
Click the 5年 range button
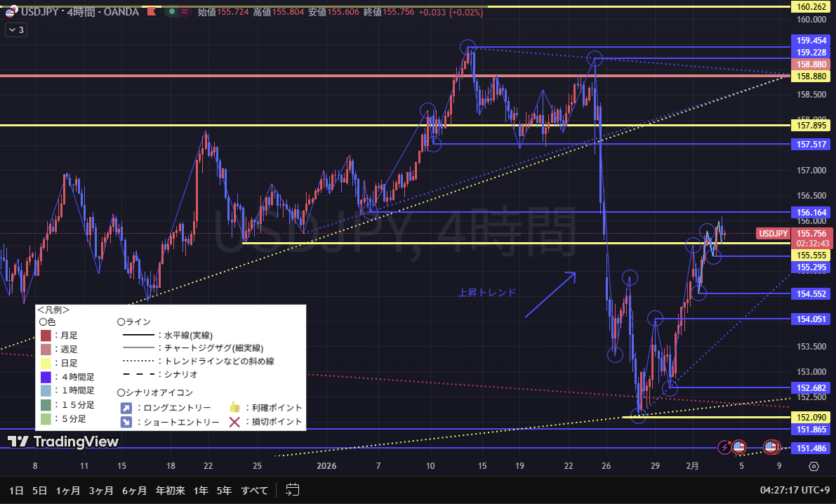click(x=224, y=489)
